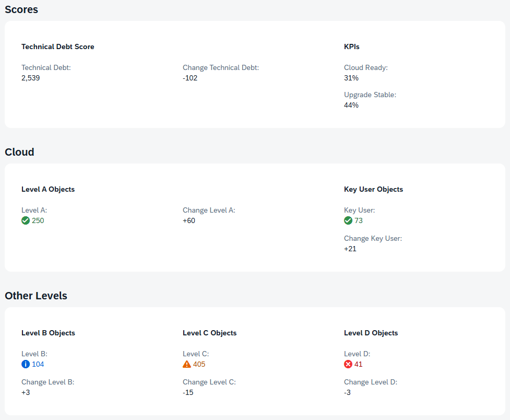Click the red error icon beside Level D 41
The width and height of the screenshot is (510, 420).
(348, 364)
